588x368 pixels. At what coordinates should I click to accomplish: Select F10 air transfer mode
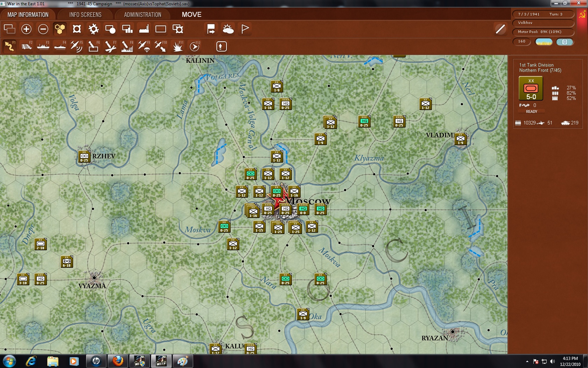tap(161, 46)
